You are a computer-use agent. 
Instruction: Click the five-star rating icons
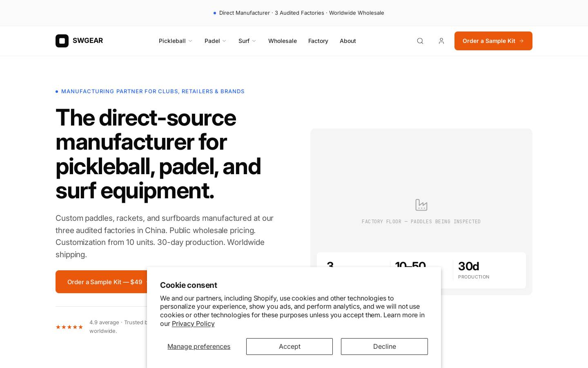69,327
